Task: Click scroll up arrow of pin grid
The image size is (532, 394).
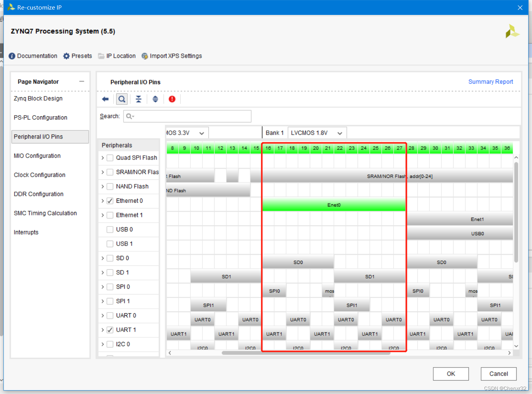Action: pos(516,157)
